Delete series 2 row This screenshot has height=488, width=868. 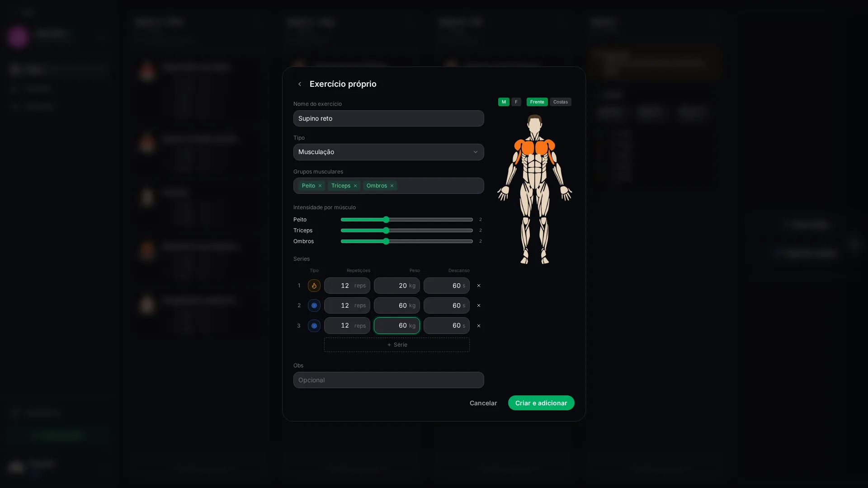pyautogui.click(x=479, y=305)
